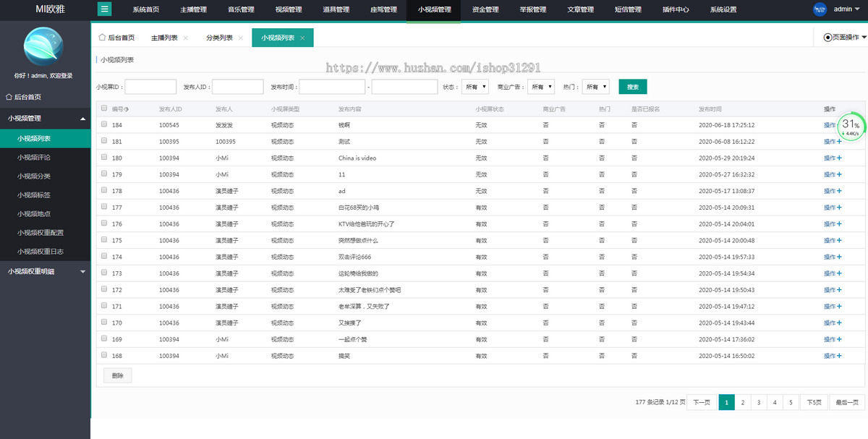This screenshot has height=439, width=868.
Task: Open the 状态 filter dropdown
Action: tap(475, 87)
